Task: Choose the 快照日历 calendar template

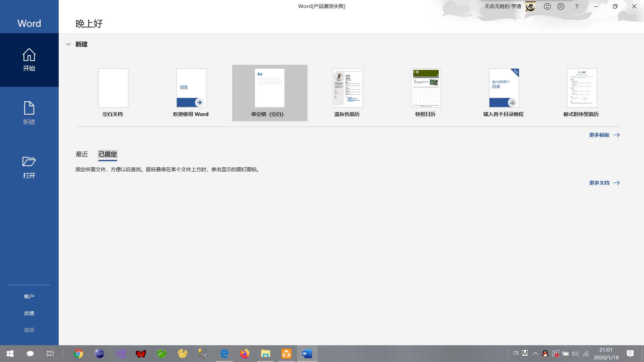Action: pyautogui.click(x=426, y=88)
